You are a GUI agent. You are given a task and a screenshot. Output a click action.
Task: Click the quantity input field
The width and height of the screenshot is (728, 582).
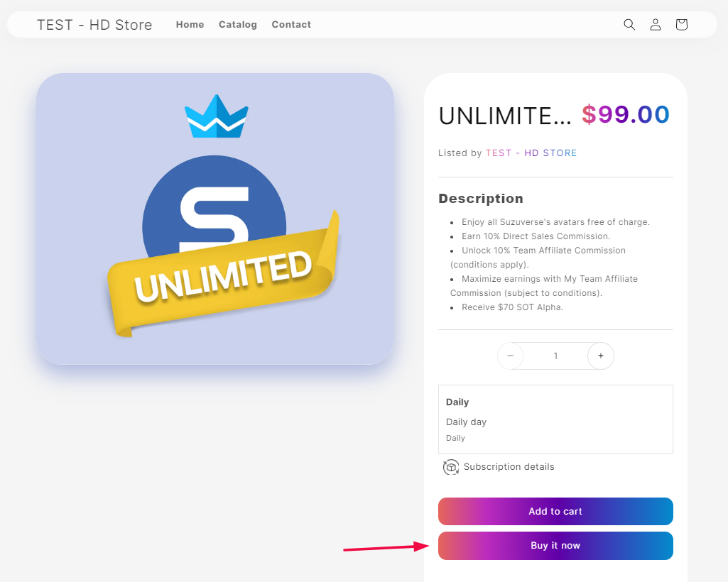pos(555,356)
